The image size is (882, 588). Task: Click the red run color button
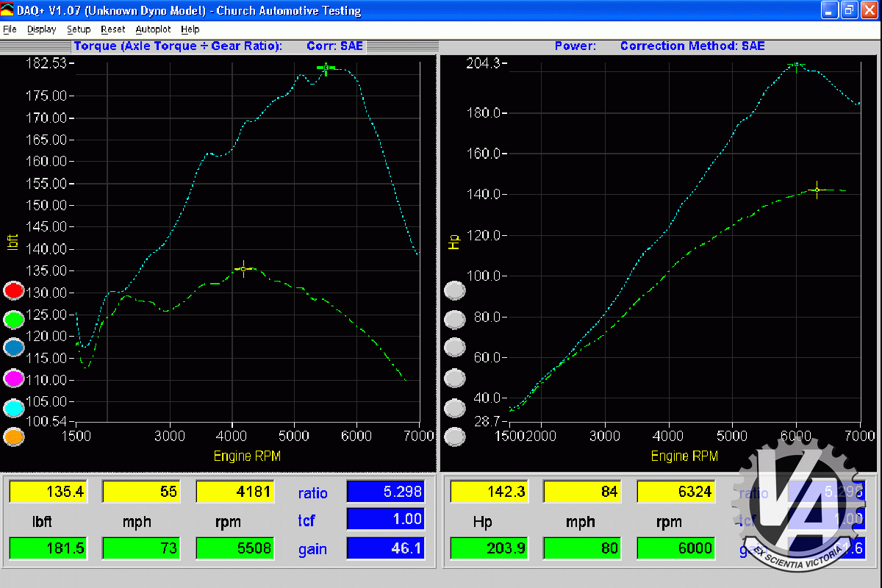tap(14, 290)
